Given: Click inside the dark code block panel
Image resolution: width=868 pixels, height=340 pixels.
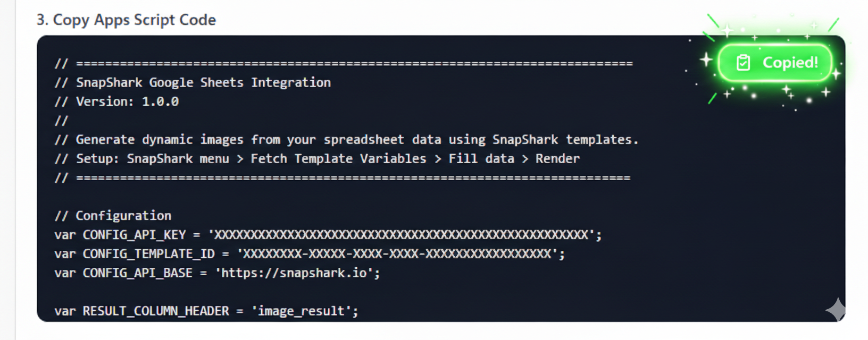Looking at the screenshot, I should pos(372,292).
